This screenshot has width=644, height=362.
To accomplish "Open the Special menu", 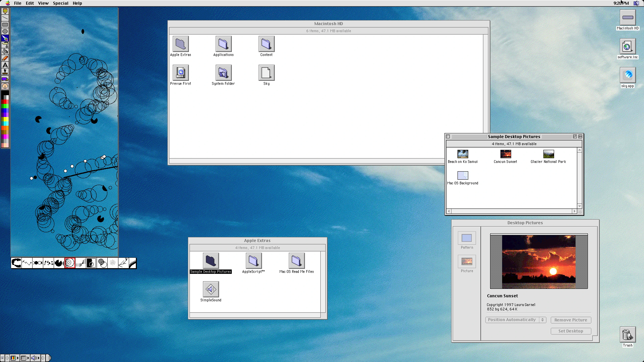I will point(61,3).
